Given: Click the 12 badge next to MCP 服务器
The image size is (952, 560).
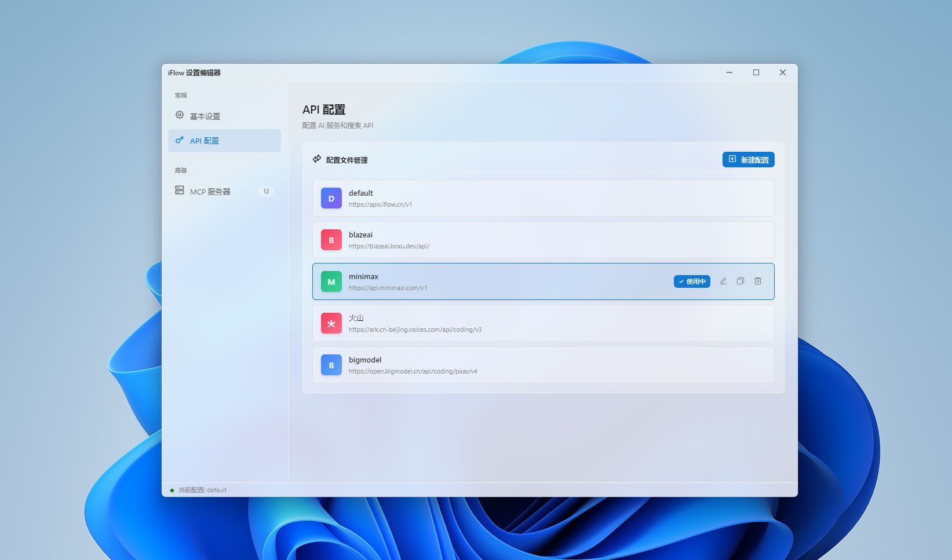Looking at the screenshot, I should point(266,191).
